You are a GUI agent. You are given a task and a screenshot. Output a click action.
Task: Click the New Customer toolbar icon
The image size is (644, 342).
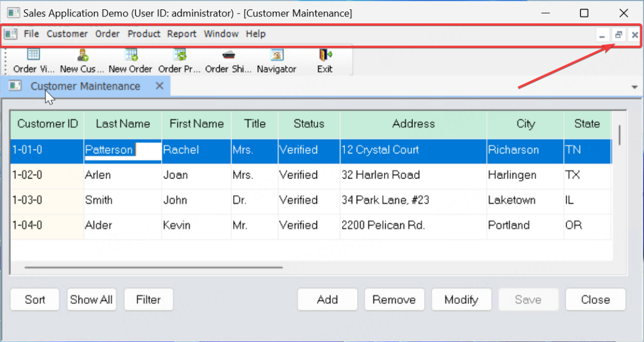(82, 55)
